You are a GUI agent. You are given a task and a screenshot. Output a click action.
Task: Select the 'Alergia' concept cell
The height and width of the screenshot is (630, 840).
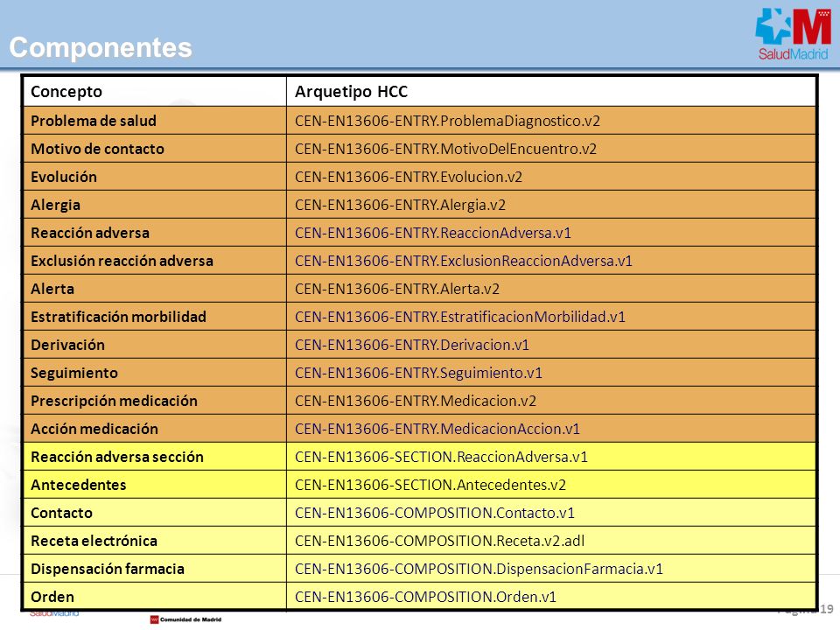[155, 204]
